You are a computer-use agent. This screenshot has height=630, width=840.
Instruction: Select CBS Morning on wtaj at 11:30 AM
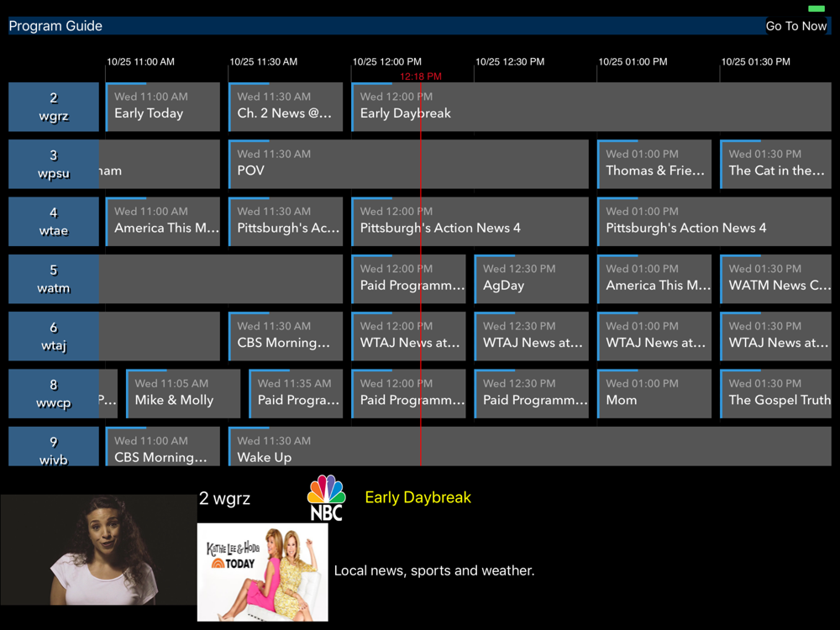click(x=286, y=336)
